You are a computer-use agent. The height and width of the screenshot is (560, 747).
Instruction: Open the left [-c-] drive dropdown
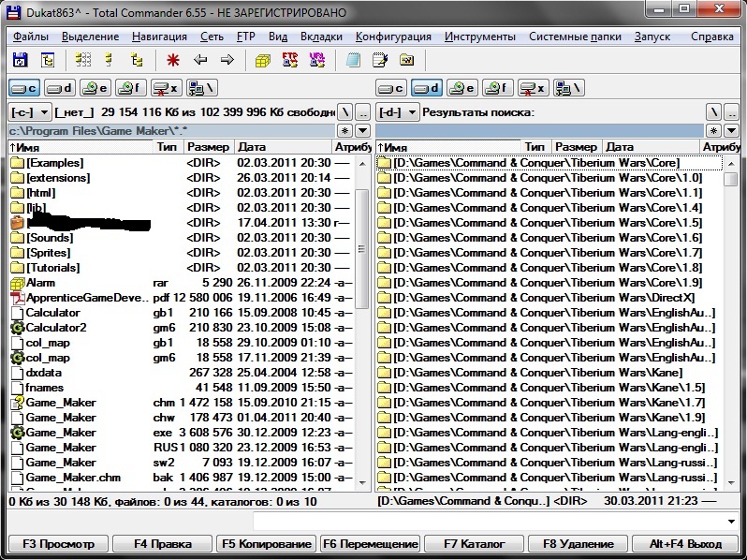click(x=30, y=112)
